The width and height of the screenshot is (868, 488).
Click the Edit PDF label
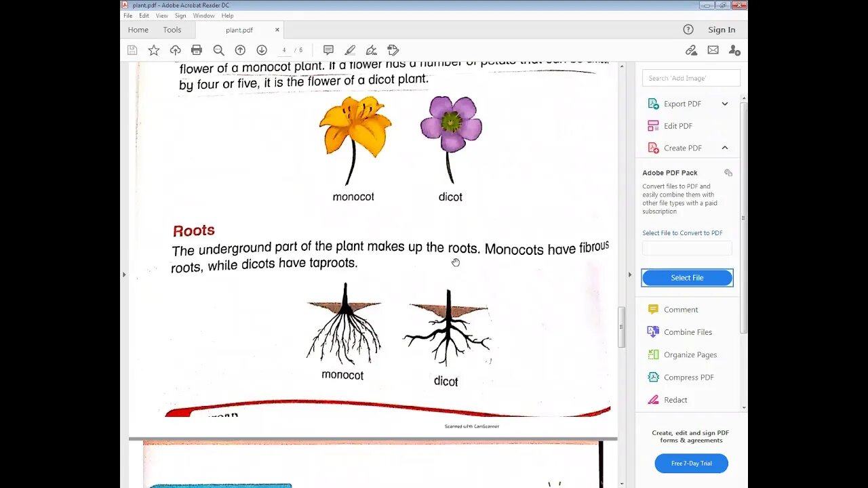tap(678, 126)
